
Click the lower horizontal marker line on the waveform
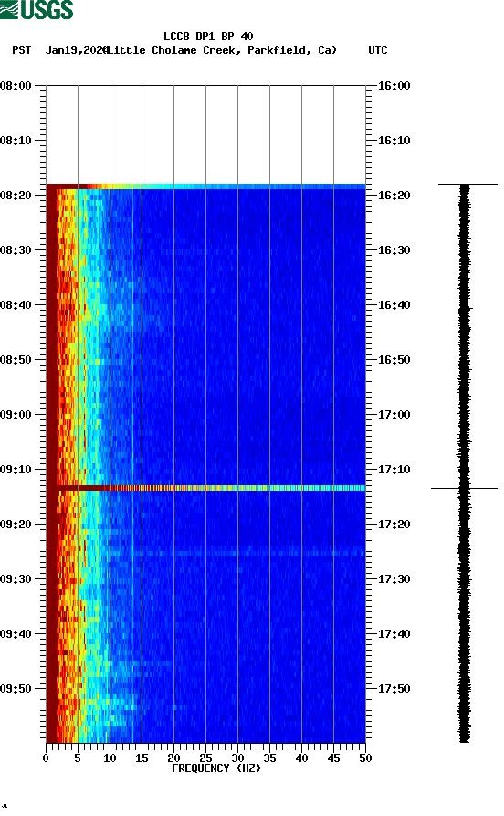click(x=464, y=488)
